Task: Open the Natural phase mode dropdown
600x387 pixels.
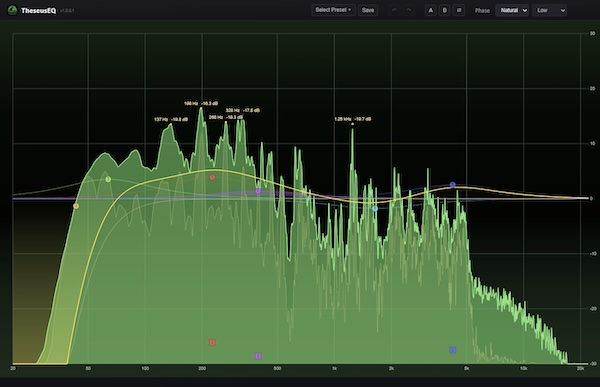Action: 512,10
